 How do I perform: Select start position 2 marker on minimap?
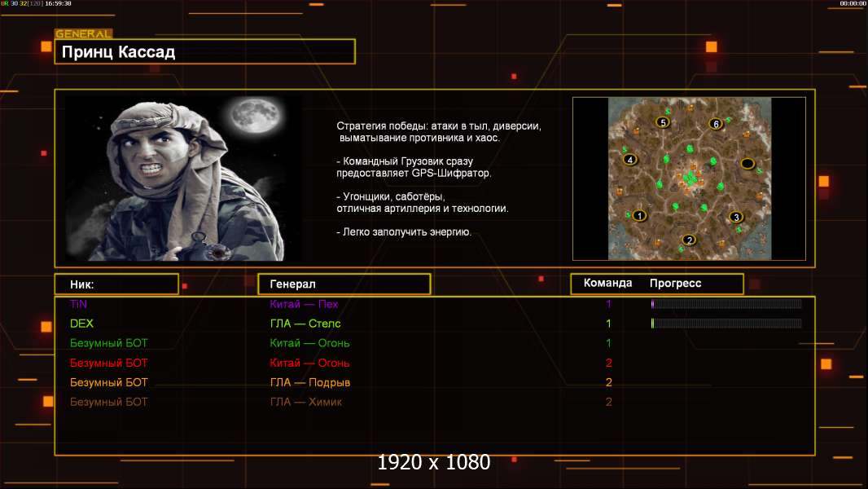(690, 240)
